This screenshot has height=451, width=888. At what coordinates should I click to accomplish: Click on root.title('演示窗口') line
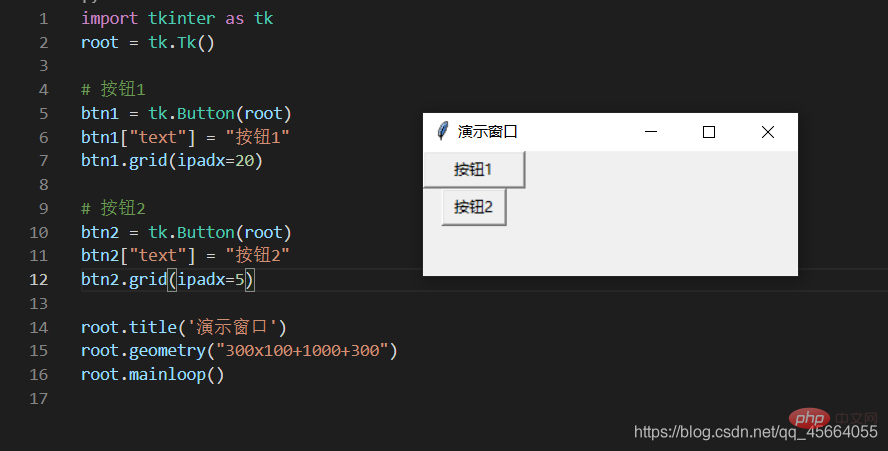184,327
